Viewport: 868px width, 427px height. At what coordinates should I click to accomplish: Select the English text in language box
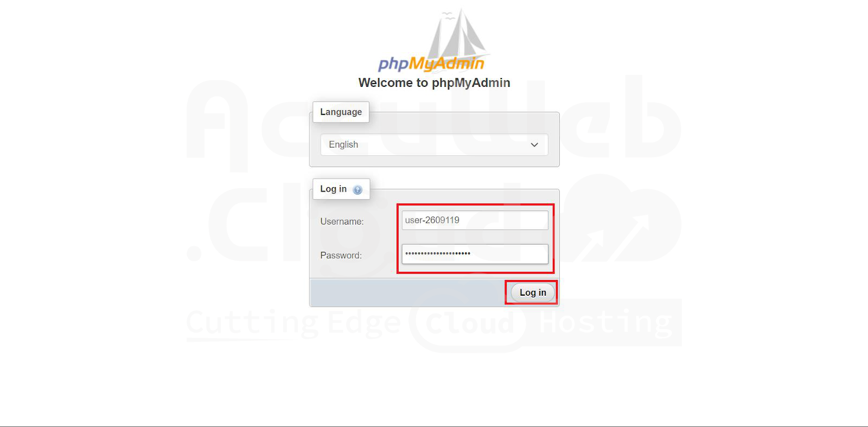(x=343, y=145)
